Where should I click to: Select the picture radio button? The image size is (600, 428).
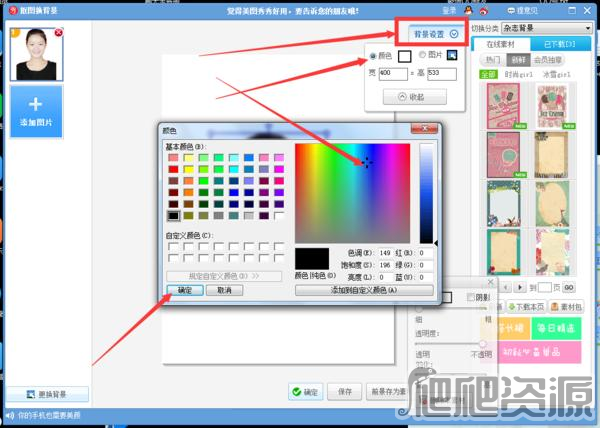pos(422,56)
